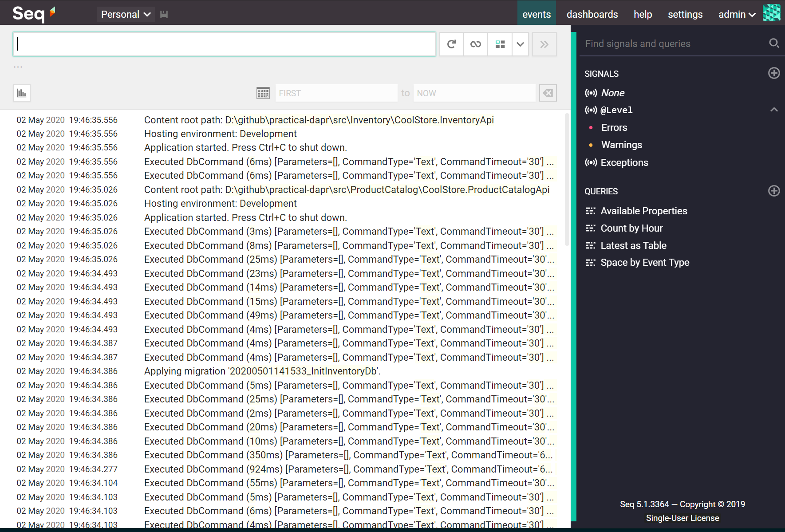Click the Space by Event Type query icon
The height and width of the screenshot is (532, 785).
[590, 263]
